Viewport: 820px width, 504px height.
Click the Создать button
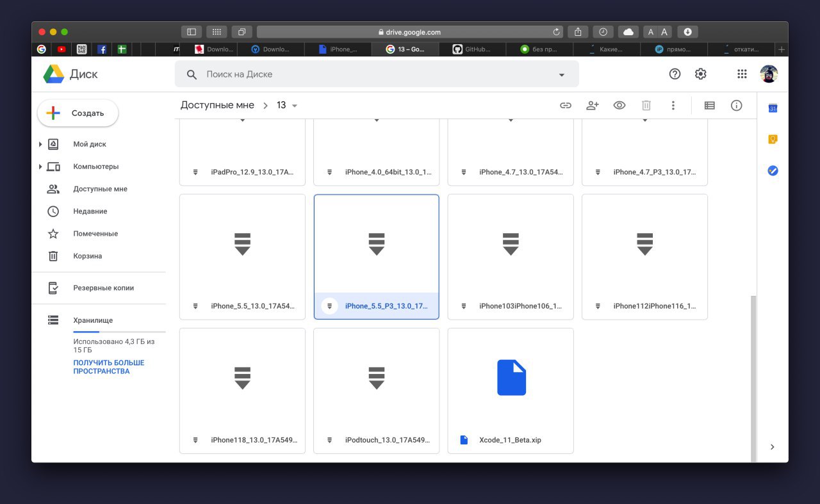click(x=78, y=113)
